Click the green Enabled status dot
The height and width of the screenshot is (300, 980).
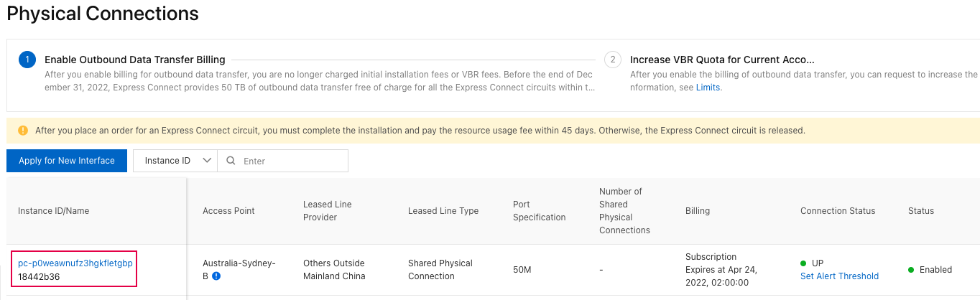coord(911,270)
